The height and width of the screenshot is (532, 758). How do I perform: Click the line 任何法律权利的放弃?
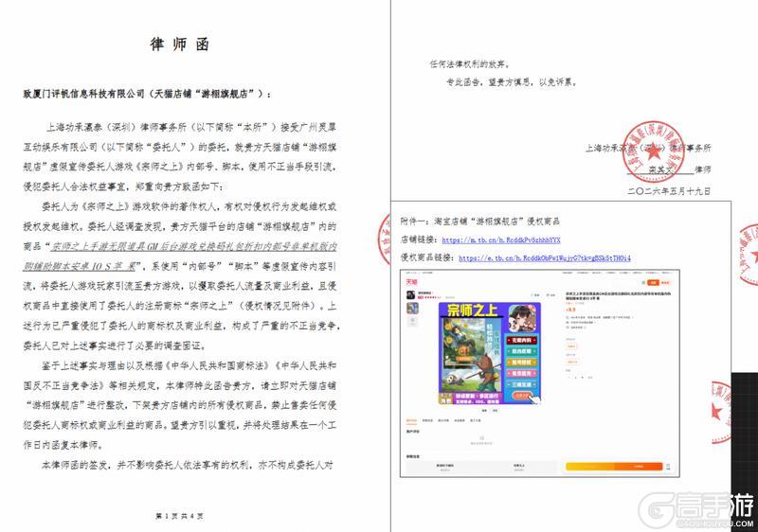coord(469,63)
